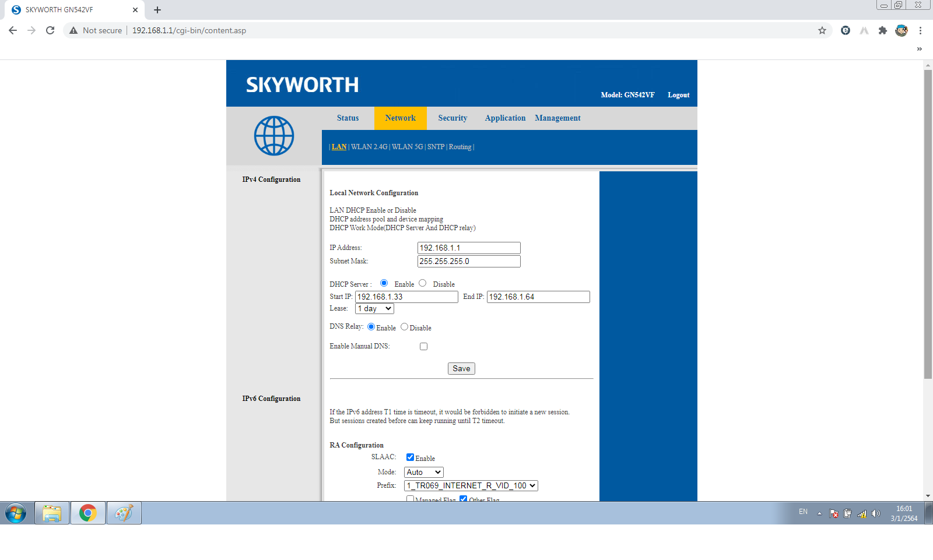This screenshot has width=933, height=560.
Task: Click the browser address bar URL
Action: (189, 30)
